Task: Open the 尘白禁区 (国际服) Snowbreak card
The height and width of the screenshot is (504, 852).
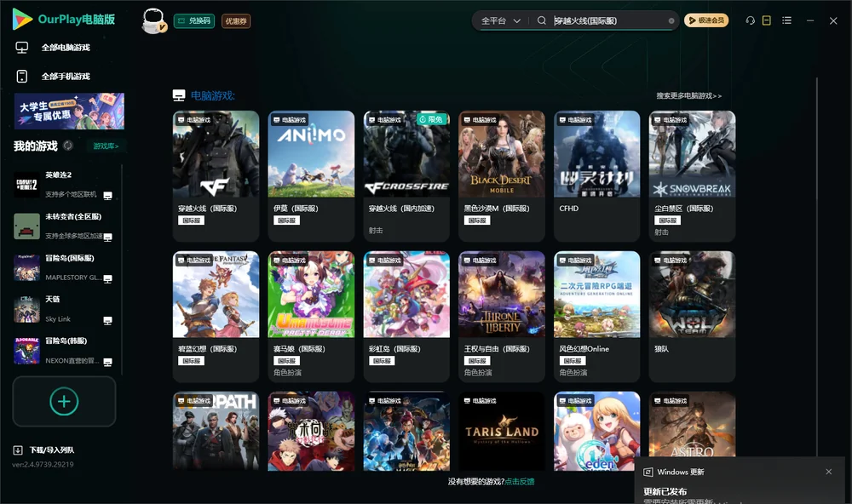Action: [692, 176]
